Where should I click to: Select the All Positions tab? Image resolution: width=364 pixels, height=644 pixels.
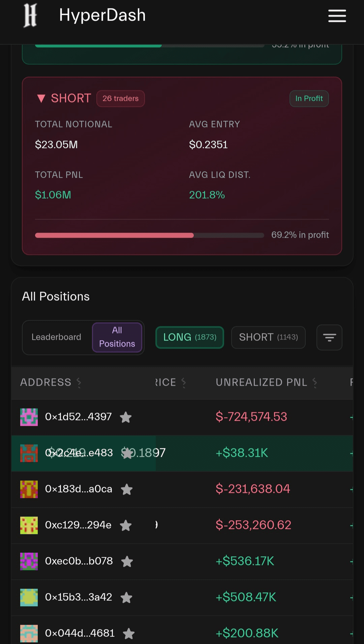click(x=117, y=337)
